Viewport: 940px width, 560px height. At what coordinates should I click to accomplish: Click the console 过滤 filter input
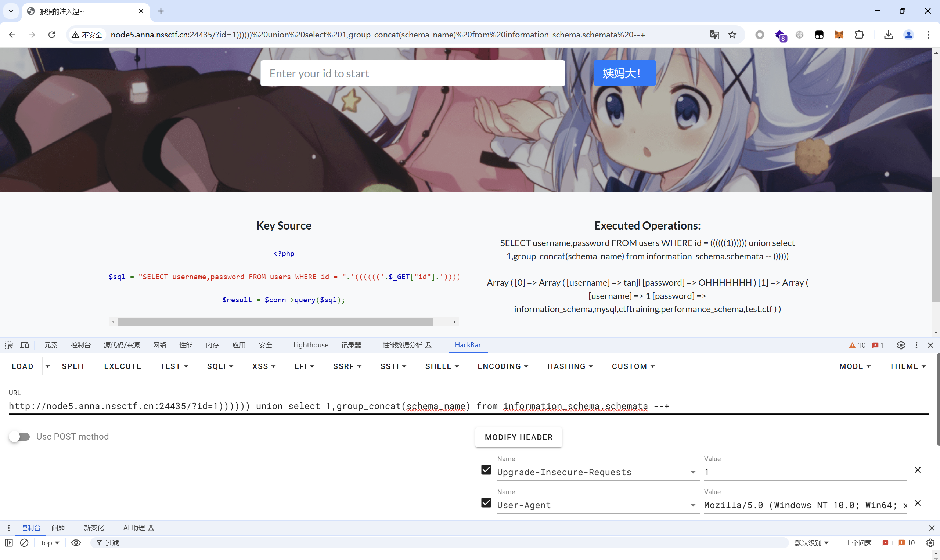point(440,543)
